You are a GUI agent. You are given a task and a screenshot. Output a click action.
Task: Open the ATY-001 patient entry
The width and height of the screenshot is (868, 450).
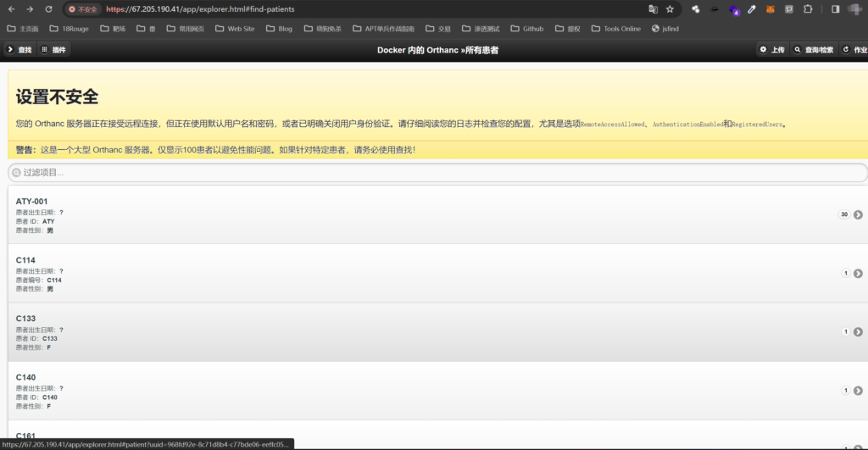(437, 214)
